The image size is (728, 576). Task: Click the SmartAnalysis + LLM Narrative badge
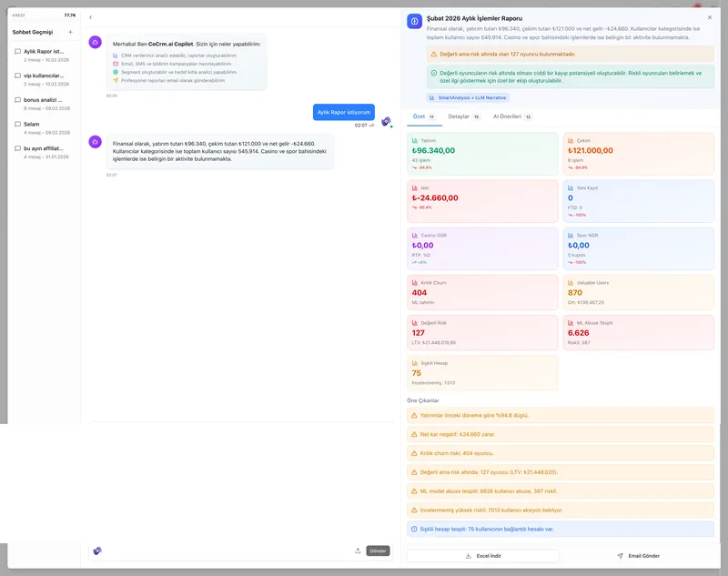(468, 97)
